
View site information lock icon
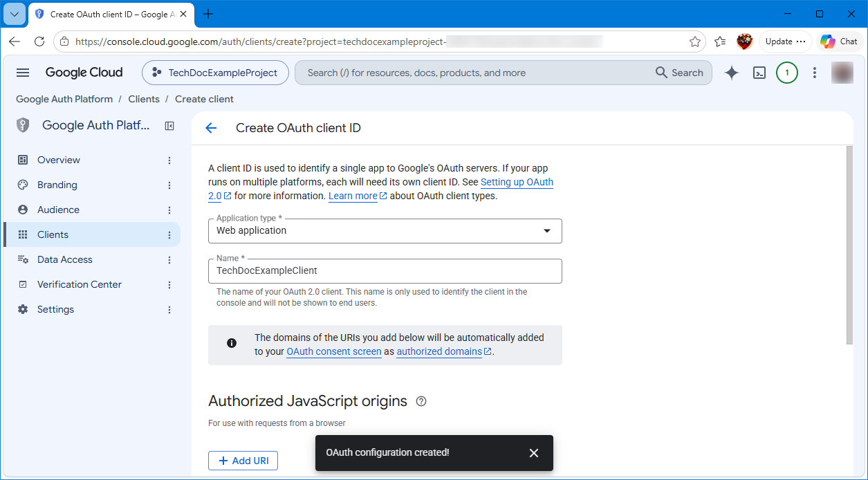[x=64, y=41]
